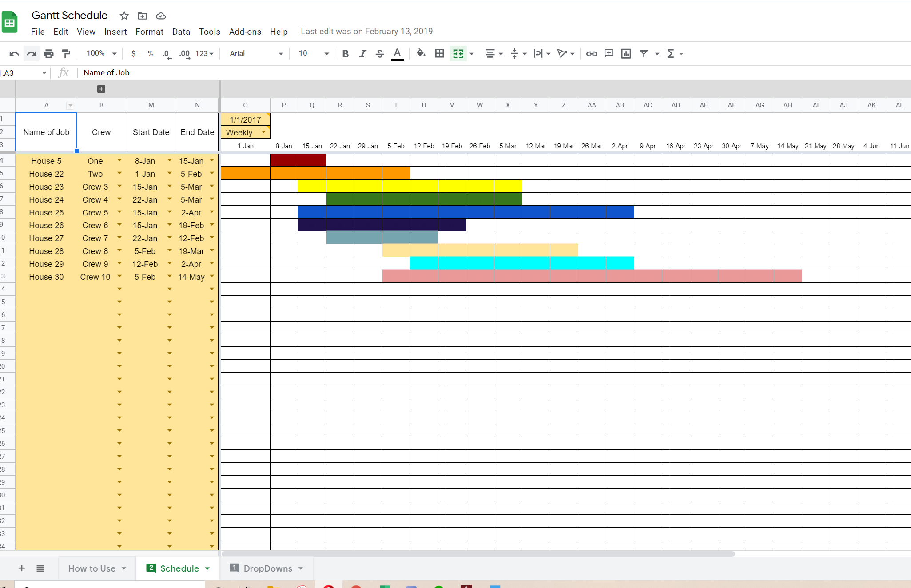Screen dimensions: 911x588
Task: Open end date dropdown for House 30
Action: click(212, 276)
